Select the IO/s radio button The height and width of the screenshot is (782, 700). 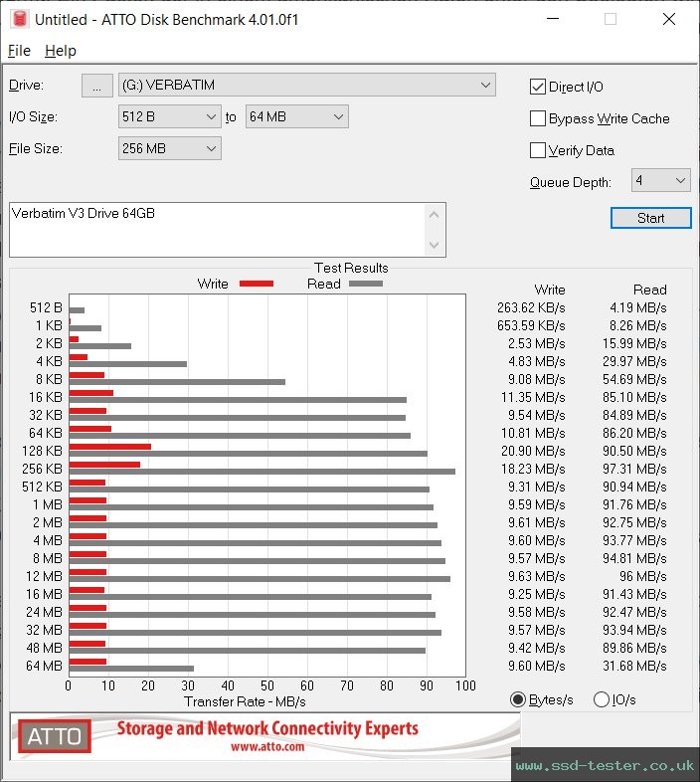coord(602,699)
